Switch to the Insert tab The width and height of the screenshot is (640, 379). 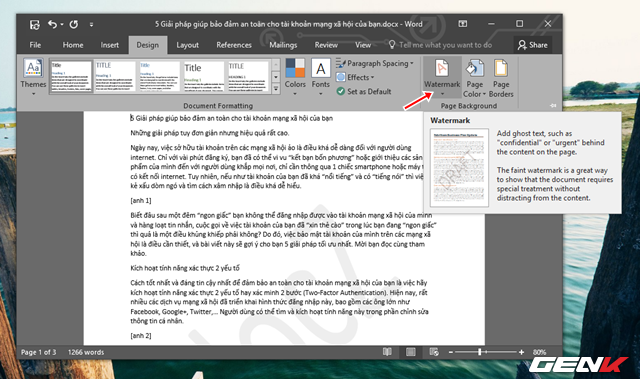tap(110, 45)
